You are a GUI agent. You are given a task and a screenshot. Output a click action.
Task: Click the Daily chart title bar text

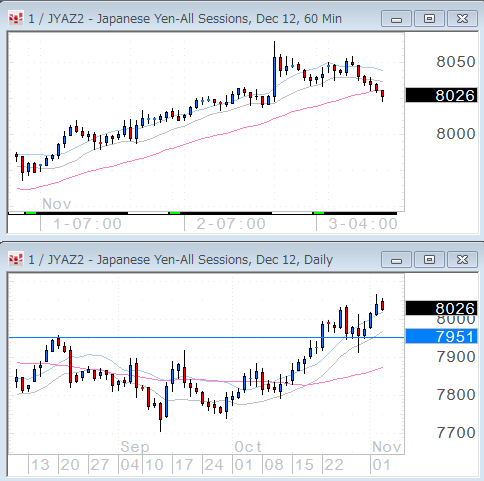[x=180, y=260]
